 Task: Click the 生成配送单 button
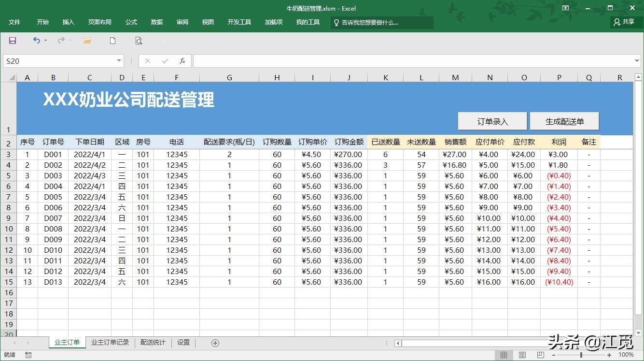[x=564, y=121]
